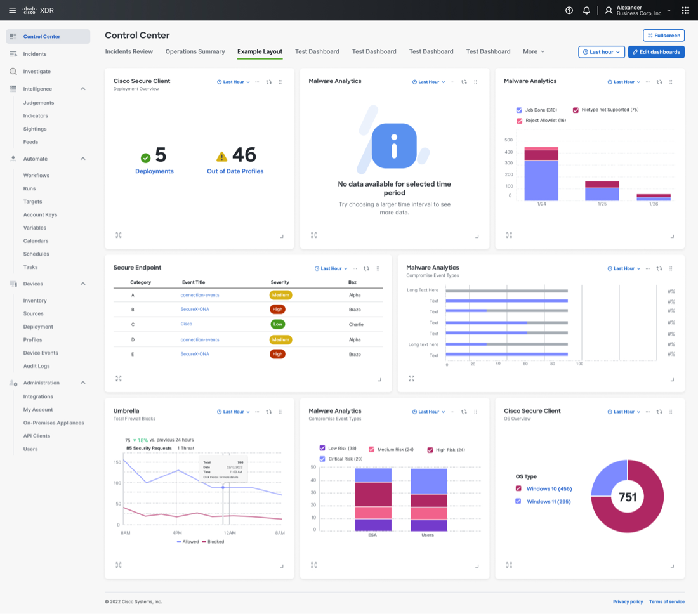This screenshot has width=698, height=616.
Task: Click the help question mark icon
Action: coord(569,10)
